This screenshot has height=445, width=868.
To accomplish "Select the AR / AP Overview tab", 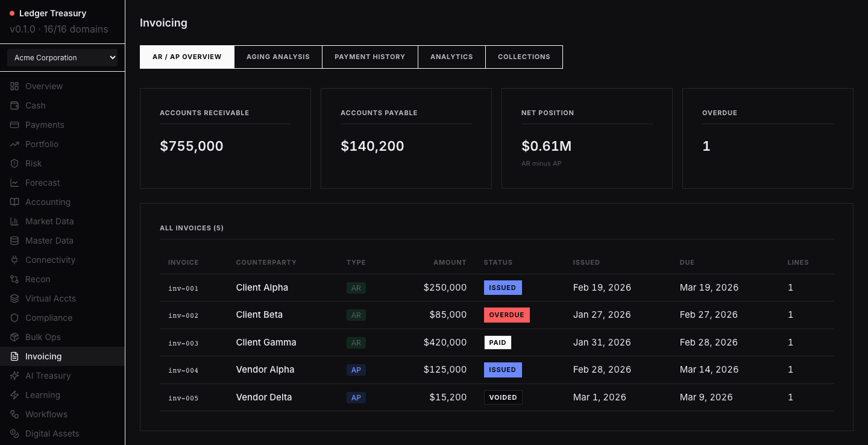I will coord(187,57).
